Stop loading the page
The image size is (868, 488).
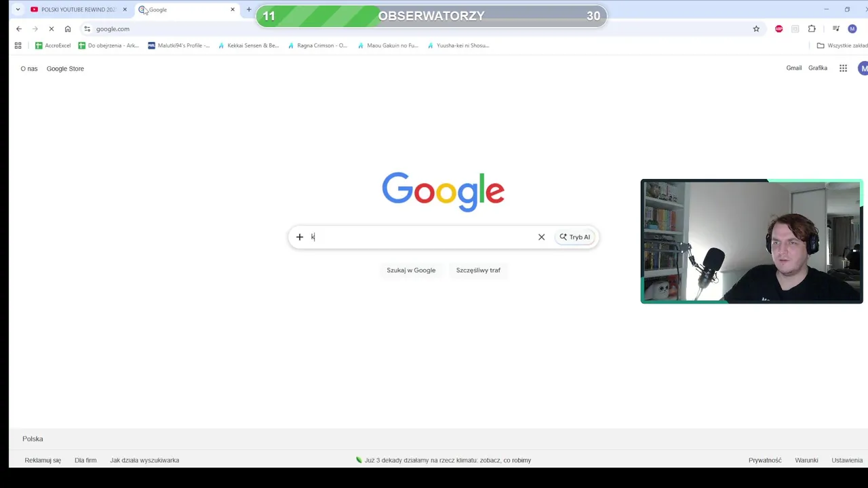52,28
